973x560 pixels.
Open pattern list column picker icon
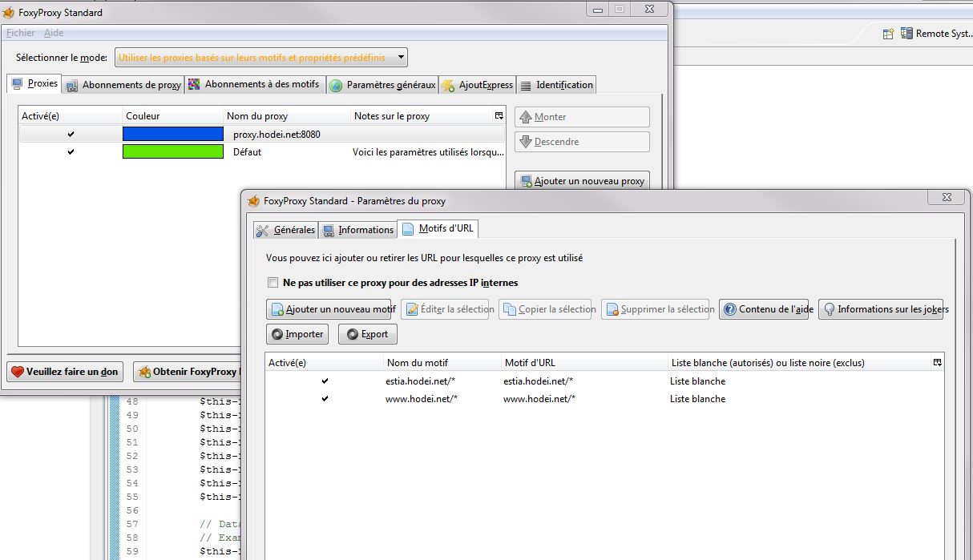pos(938,363)
